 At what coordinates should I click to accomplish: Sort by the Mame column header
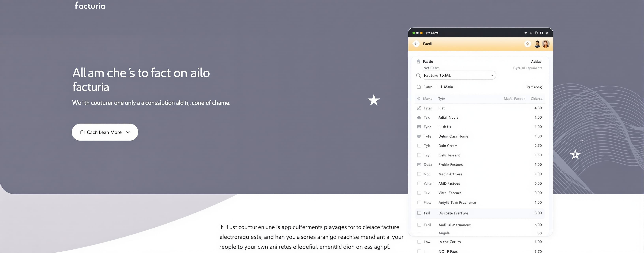(428, 98)
